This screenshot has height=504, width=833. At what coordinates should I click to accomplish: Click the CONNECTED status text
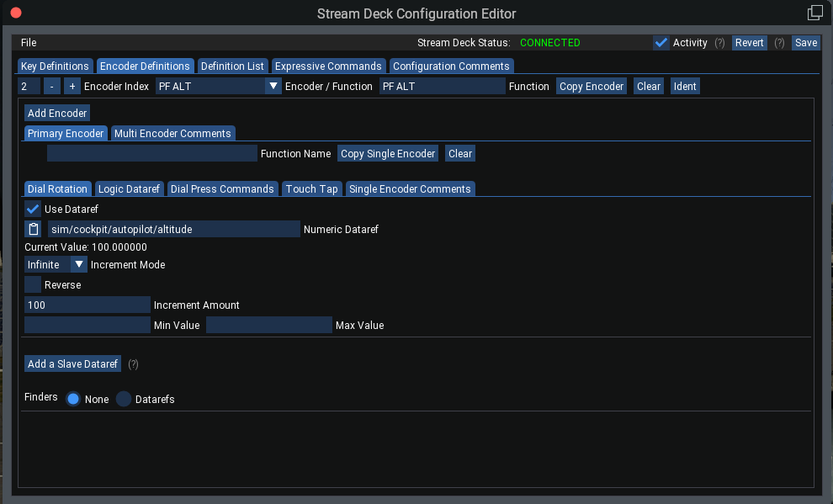click(549, 42)
